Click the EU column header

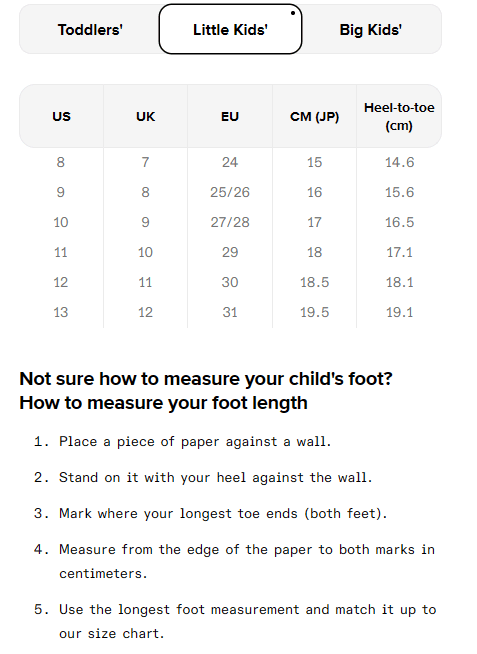coord(230,116)
